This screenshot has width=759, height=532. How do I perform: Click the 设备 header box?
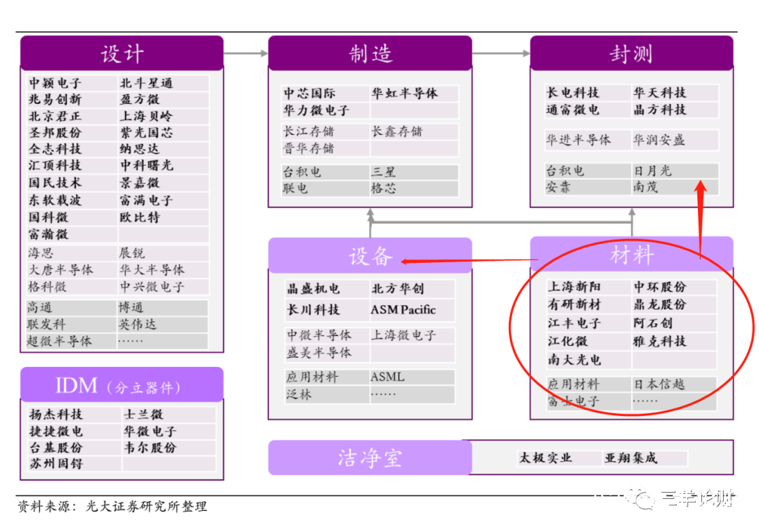370,255
